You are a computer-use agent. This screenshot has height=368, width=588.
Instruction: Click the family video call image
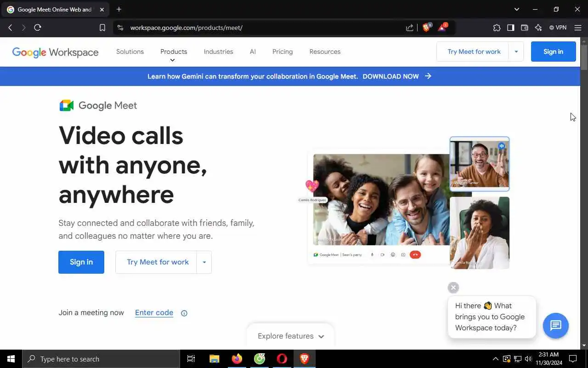tap(381, 200)
